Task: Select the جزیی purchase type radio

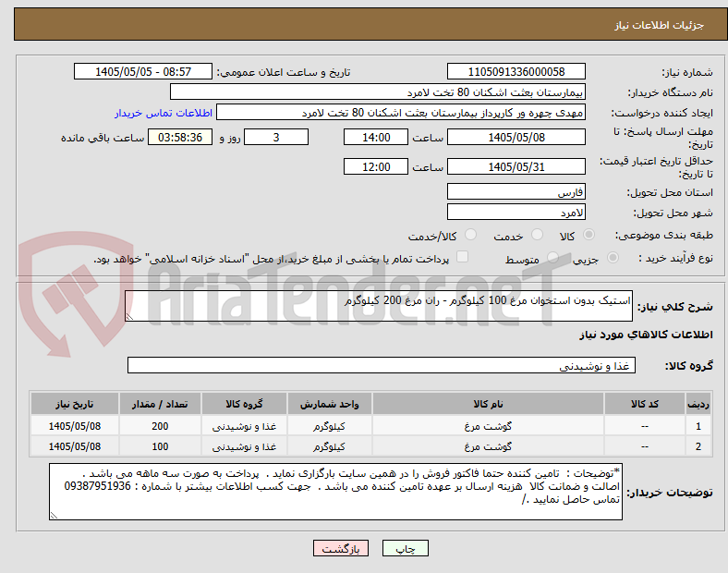Action: tap(613, 258)
